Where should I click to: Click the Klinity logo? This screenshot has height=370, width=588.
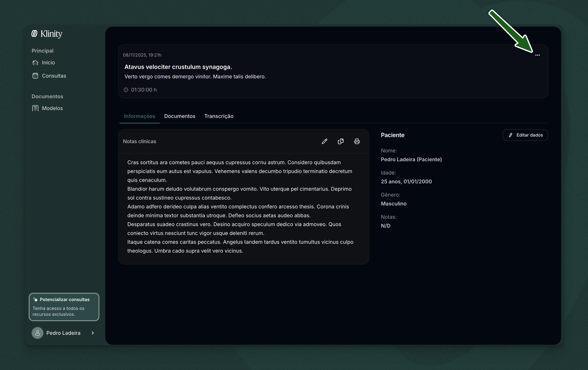tap(47, 34)
